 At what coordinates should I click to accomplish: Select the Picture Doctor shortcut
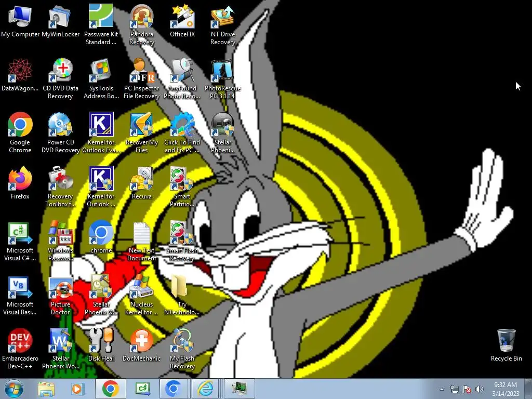coord(60,295)
